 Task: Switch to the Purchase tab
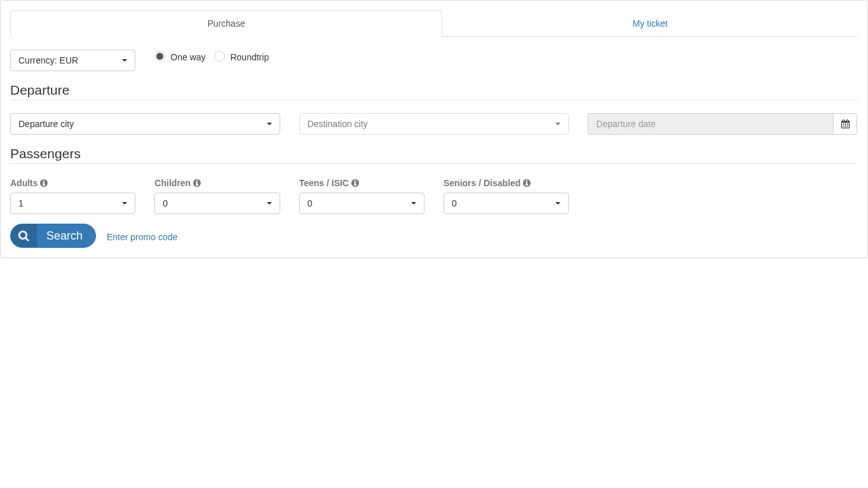coord(226,24)
